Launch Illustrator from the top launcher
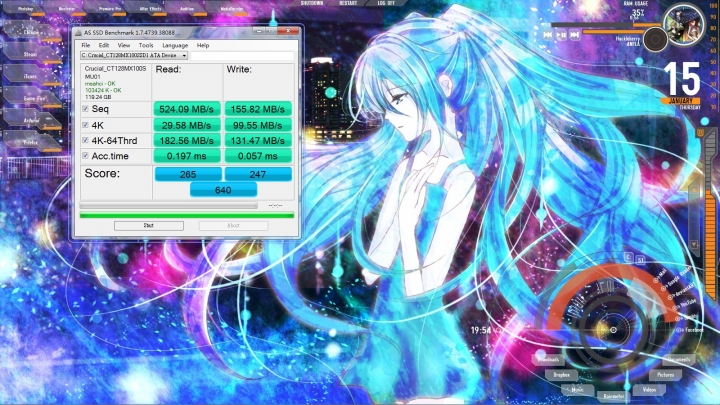This screenshot has width=720, height=405. 67,8
